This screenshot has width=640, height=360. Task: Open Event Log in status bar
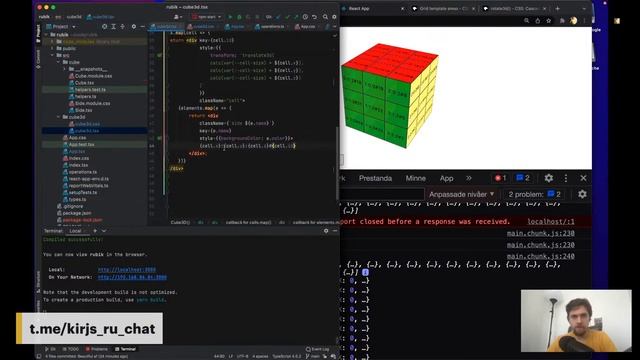[317, 349]
